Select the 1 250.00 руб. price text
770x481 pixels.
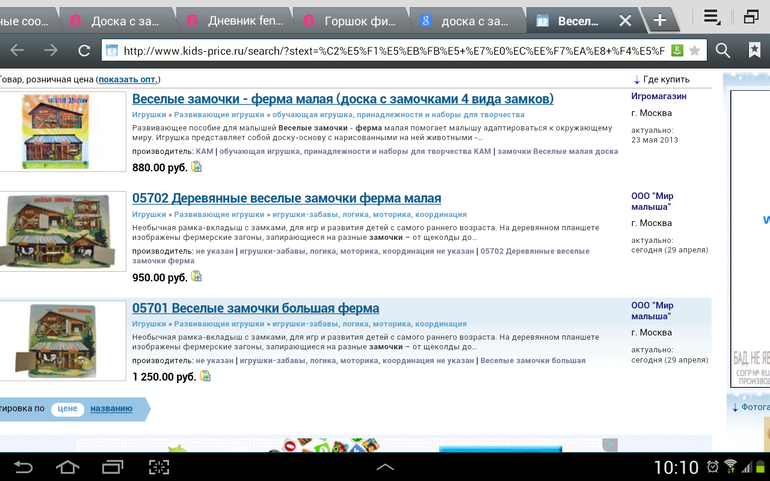click(164, 377)
